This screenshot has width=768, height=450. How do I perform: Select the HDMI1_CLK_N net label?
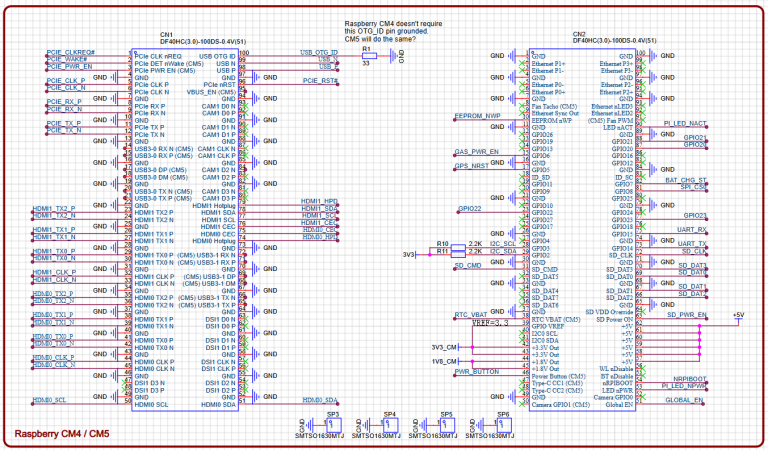[54, 280]
